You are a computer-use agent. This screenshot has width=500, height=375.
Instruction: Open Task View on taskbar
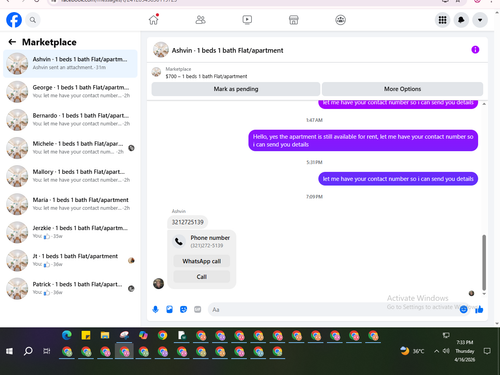[47, 351]
